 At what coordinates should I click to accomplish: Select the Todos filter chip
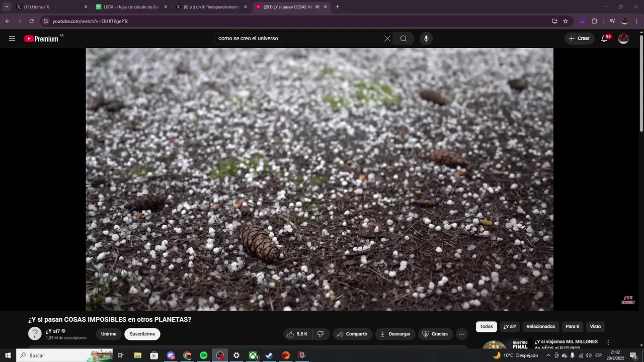487,327
